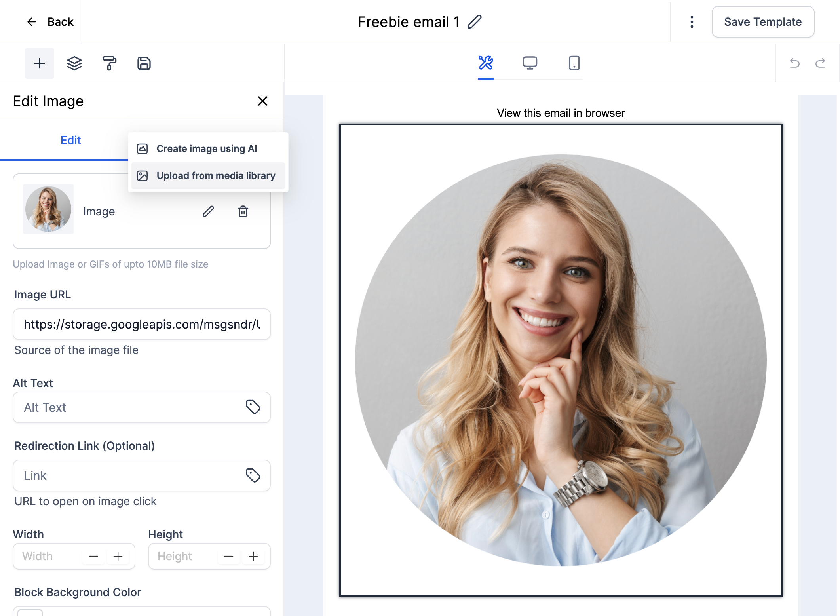Screen dimensions: 840x616
Task: Undo the last change
Action: pyautogui.click(x=794, y=63)
